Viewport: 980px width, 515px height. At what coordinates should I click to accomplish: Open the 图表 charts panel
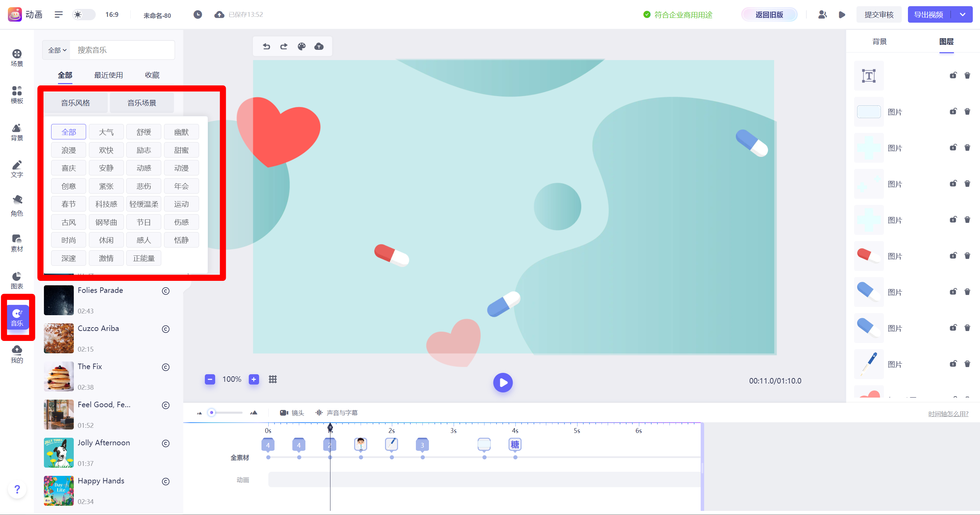point(17,281)
